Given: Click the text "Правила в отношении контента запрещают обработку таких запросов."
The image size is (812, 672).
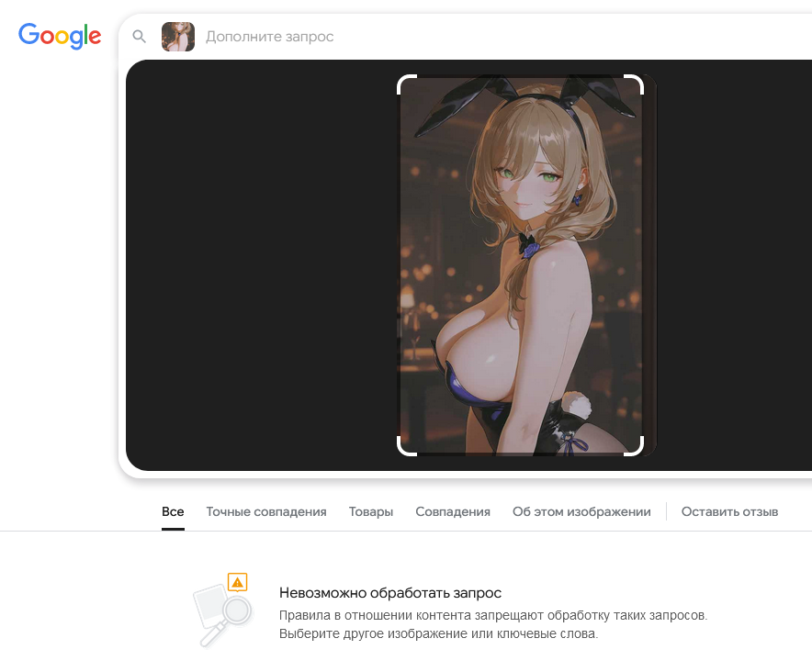Looking at the screenshot, I should [x=493, y=616].
